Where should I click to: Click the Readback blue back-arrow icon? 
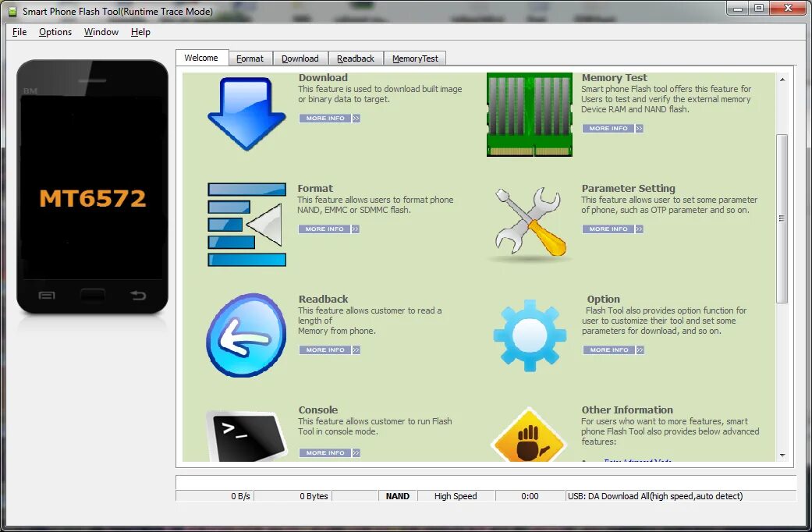246,335
